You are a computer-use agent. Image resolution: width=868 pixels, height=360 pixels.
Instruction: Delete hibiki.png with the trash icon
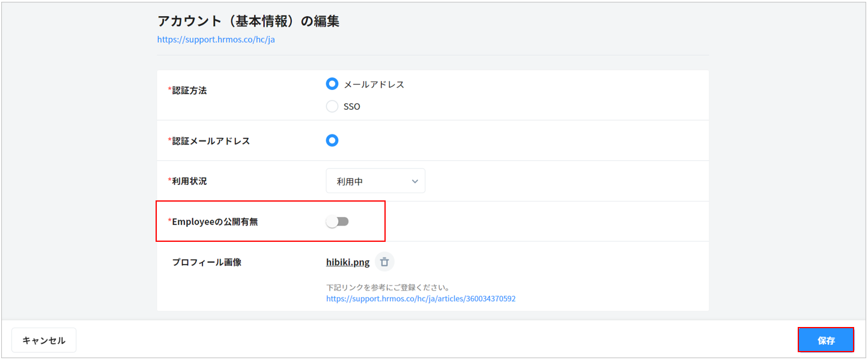[x=384, y=262]
